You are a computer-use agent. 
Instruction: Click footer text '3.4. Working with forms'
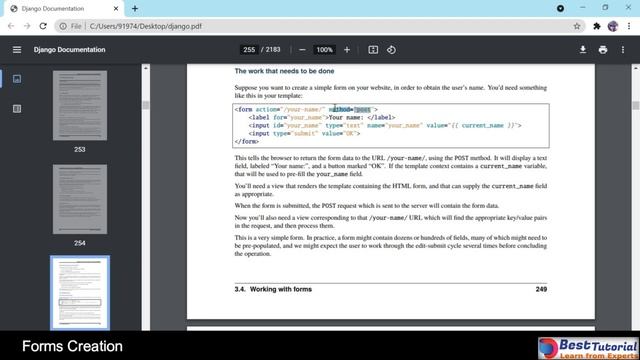273,289
